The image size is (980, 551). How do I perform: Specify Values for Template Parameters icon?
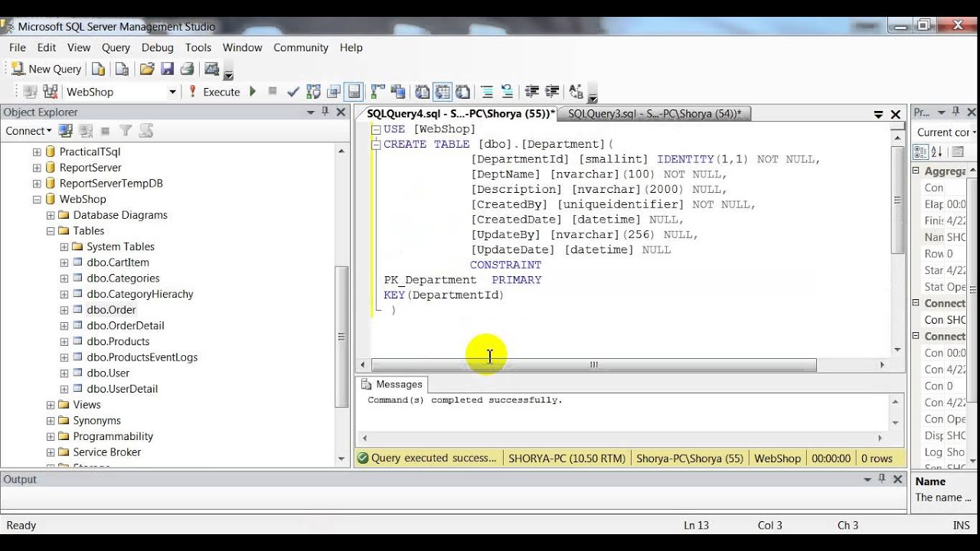[x=577, y=92]
